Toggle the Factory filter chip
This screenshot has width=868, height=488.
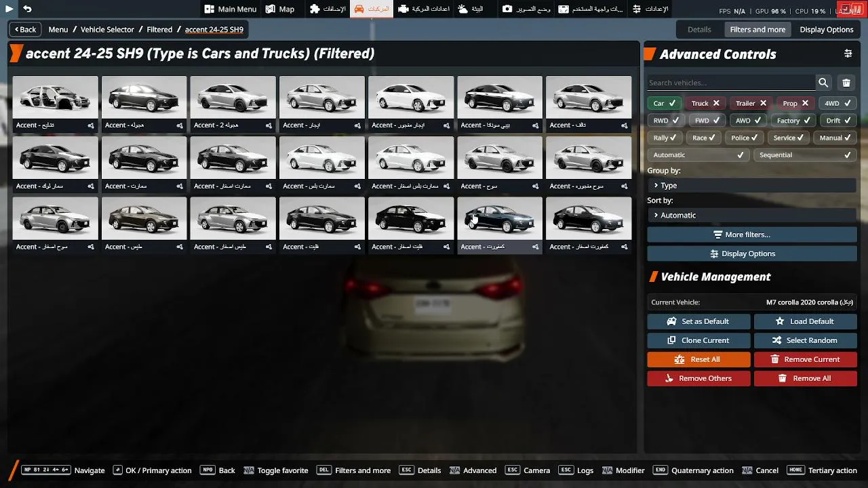pyautogui.click(x=793, y=121)
